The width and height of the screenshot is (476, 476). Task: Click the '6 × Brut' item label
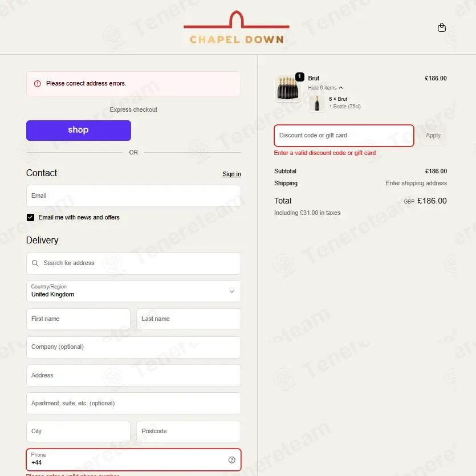tap(338, 99)
